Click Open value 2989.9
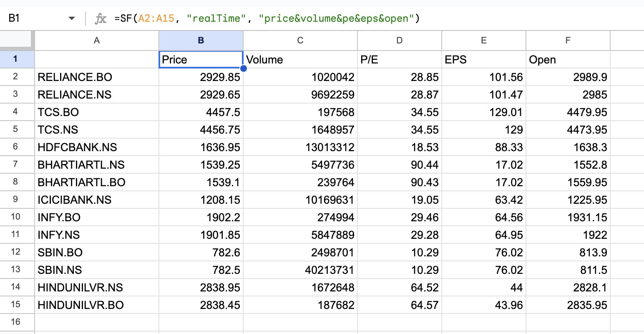The height and width of the screenshot is (334, 644). coord(568,77)
